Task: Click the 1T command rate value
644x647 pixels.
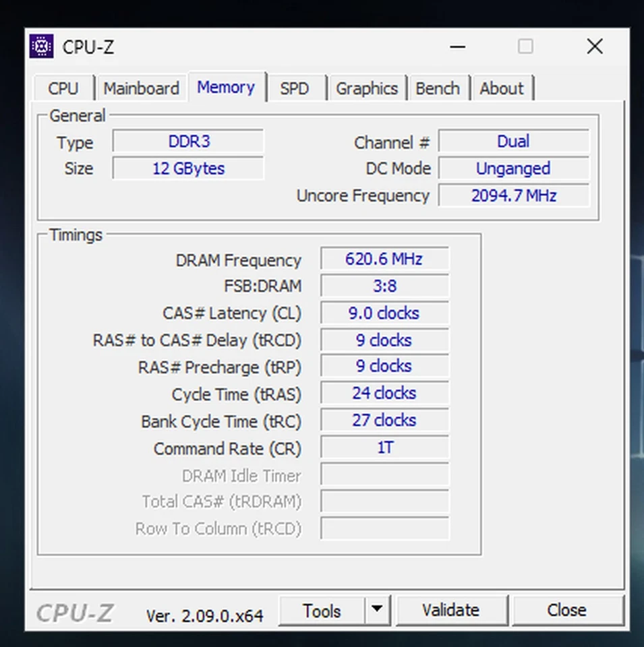Action: tap(384, 448)
